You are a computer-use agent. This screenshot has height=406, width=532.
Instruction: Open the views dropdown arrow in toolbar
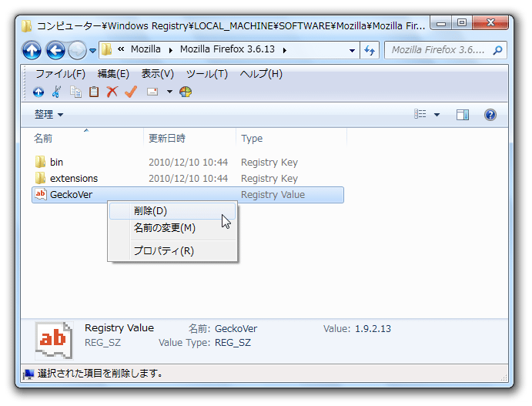click(x=169, y=92)
